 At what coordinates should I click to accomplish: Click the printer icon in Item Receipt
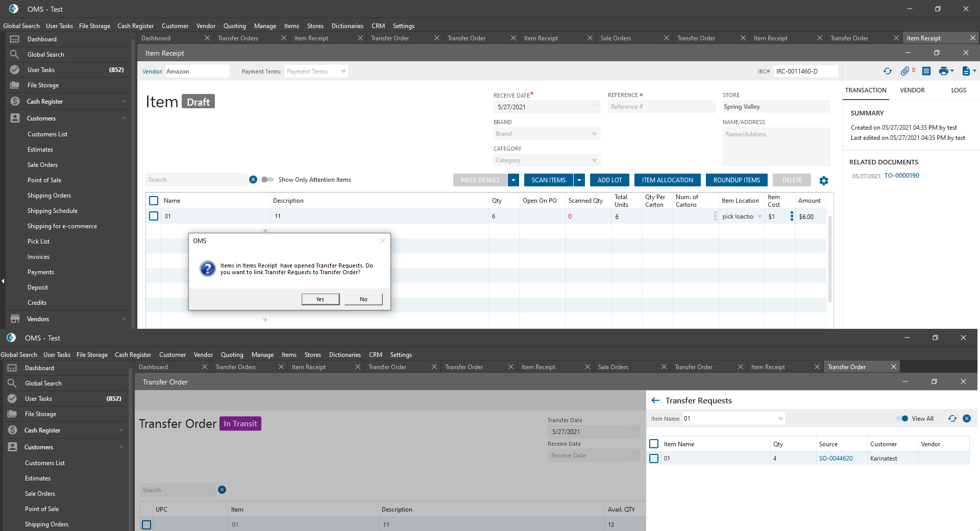click(x=943, y=71)
